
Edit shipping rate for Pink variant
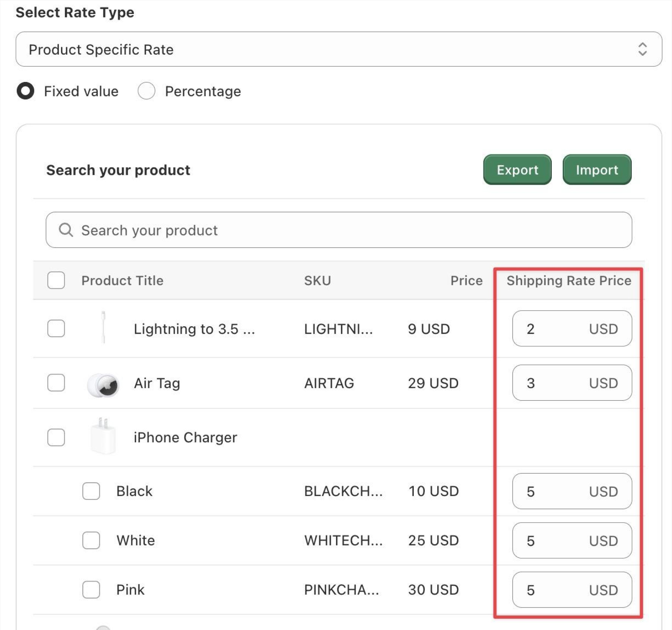click(572, 590)
